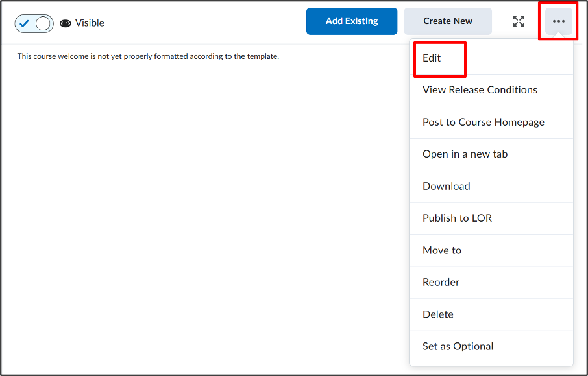Choose Publish to LOR
Image resolution: width=588 pixels, height=376 pixels.
491,218
